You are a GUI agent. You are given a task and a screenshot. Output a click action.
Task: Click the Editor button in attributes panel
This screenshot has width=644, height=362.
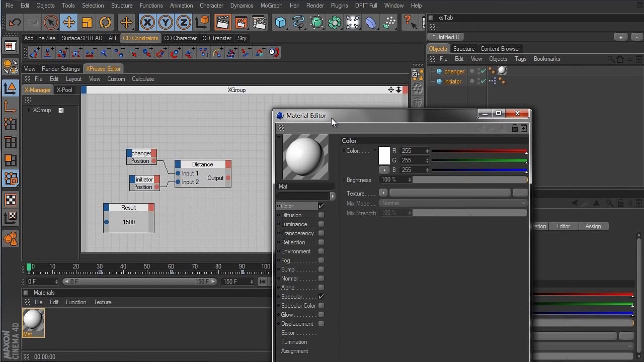click(x=563, y=226)
